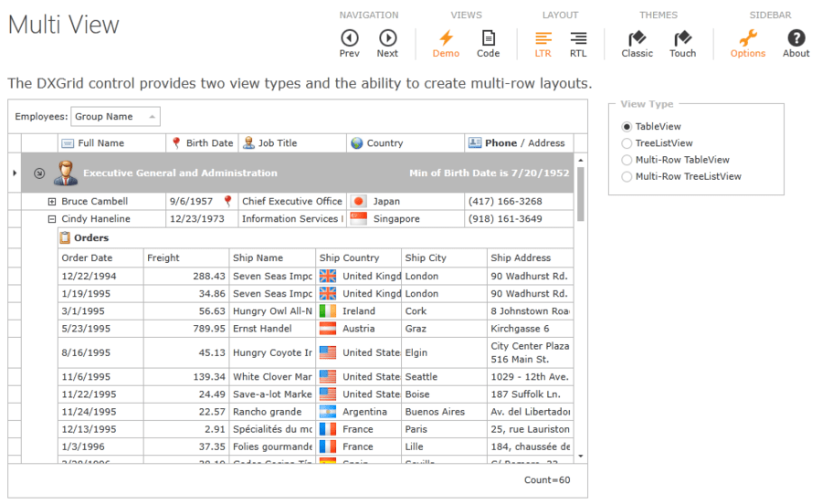The width and height of the screenshot is (822, 504).
Task: Switch to the Demo view
Action: 446,42
